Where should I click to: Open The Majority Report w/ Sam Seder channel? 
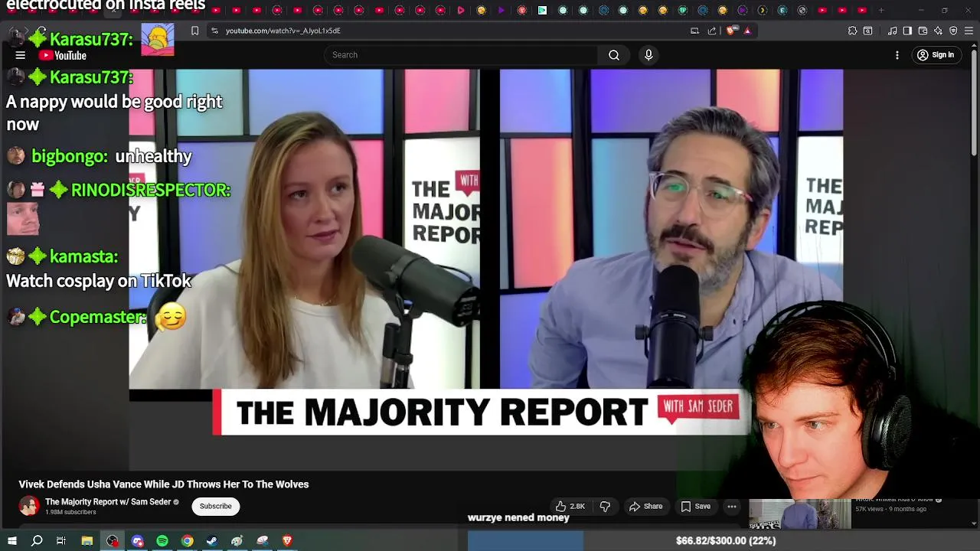point(108,502)
